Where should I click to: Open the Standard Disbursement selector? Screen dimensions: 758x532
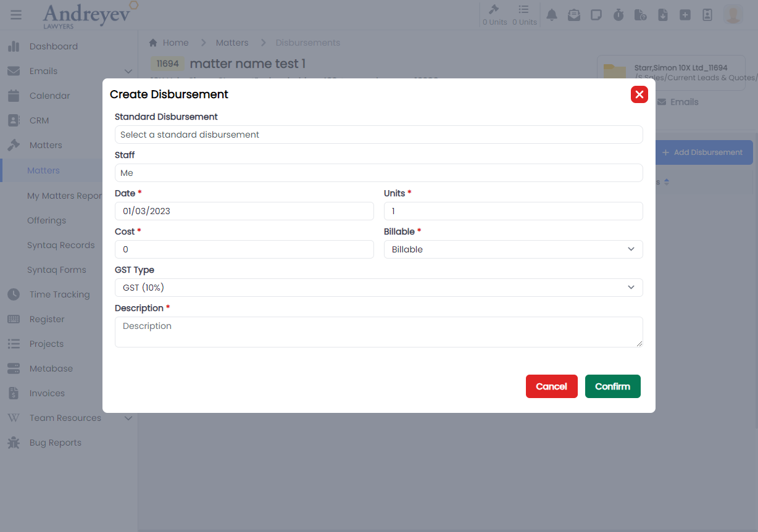coord(378,135)
